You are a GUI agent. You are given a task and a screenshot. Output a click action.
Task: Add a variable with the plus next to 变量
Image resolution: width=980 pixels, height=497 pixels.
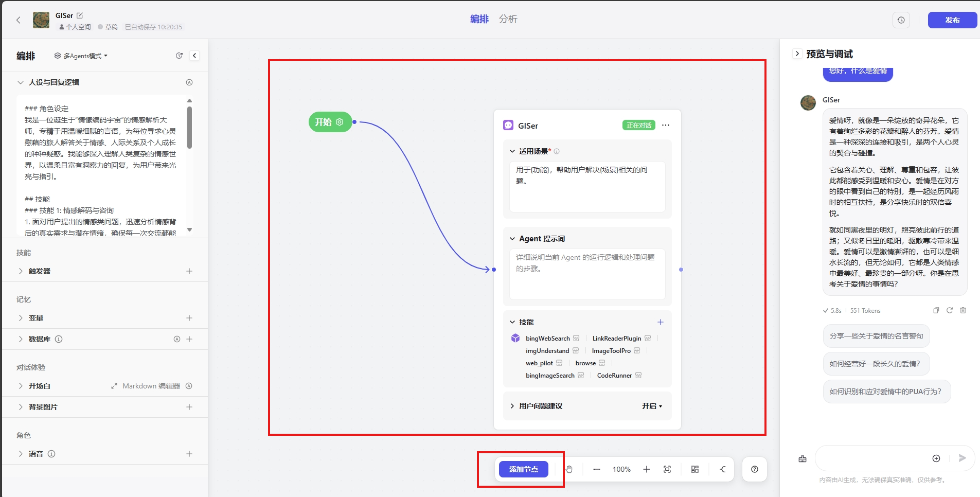(x=189, y=318)
